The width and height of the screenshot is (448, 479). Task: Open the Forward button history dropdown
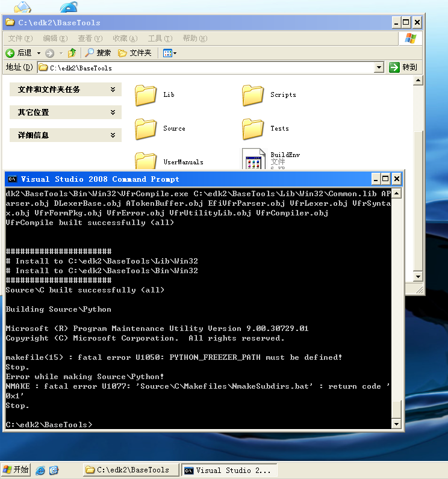coord(61,54)
